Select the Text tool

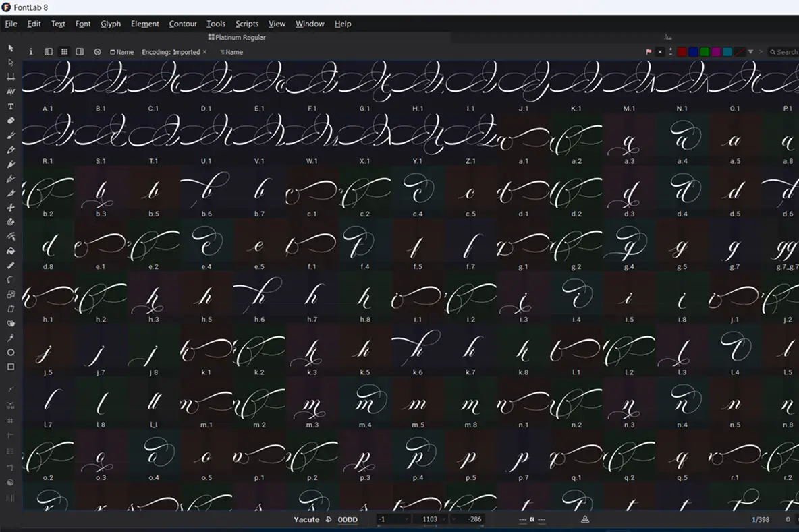pyautogui.click(x=10, y=107)
